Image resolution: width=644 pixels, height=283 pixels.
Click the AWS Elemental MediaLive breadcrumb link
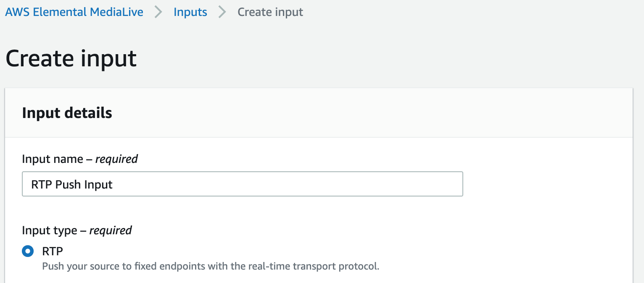[x=74, y=12]
